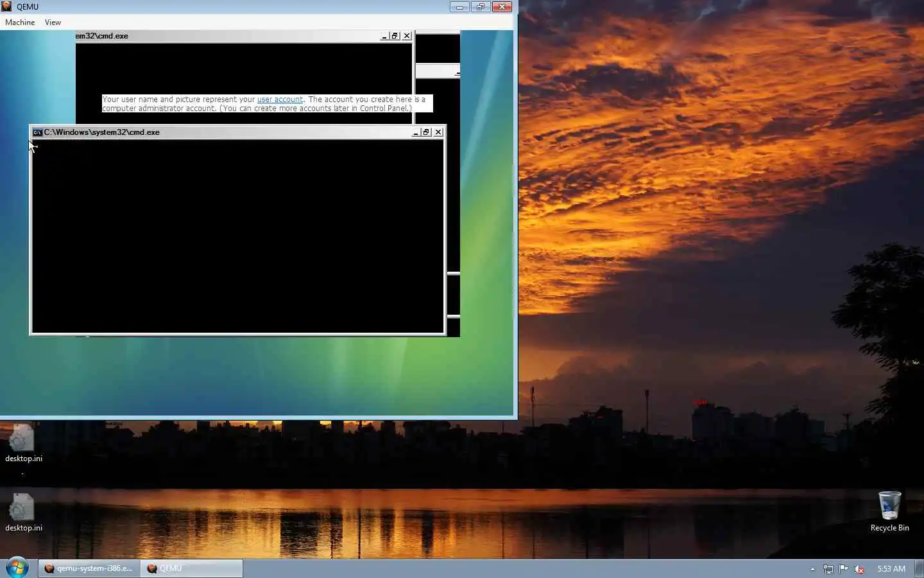This screenshot has height=578, width=924.
Task: Close the rear em32\cmd.exe window
Action: pos(407,36)
